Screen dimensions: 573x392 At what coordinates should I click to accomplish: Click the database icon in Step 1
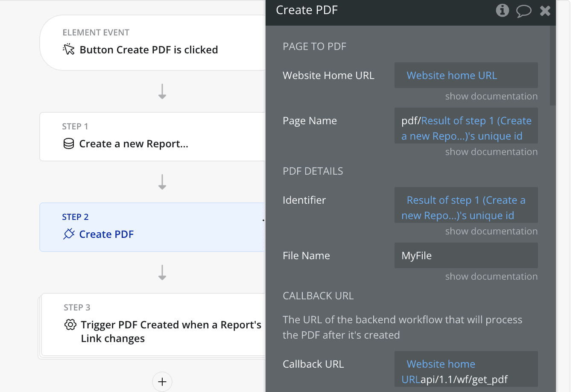point(69,144)
